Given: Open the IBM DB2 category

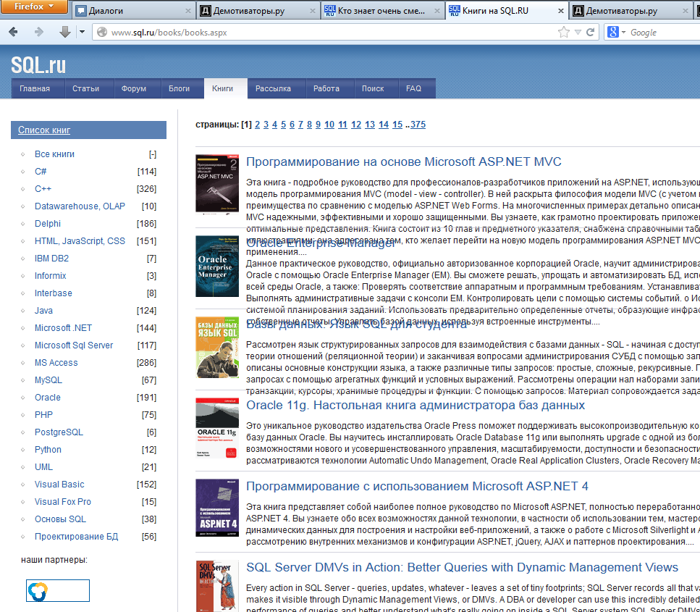Looking at the screenshot, I should [52, 259].
